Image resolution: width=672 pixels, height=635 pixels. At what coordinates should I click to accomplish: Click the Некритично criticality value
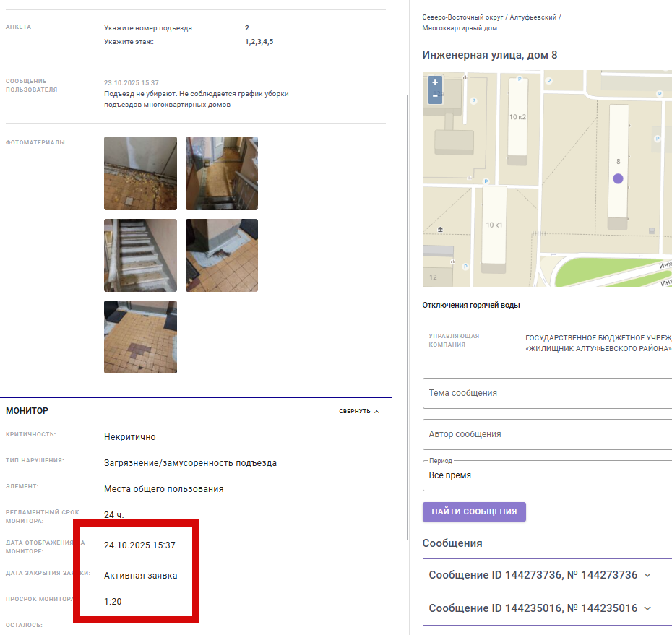tap(130, 437)
